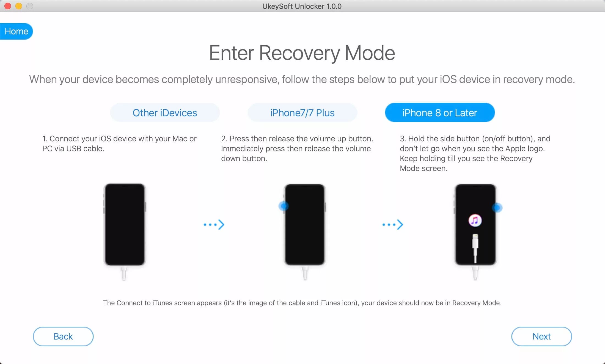Toggle iPhone 8 or Later selection
605x364 pixels.
[440, 113]
